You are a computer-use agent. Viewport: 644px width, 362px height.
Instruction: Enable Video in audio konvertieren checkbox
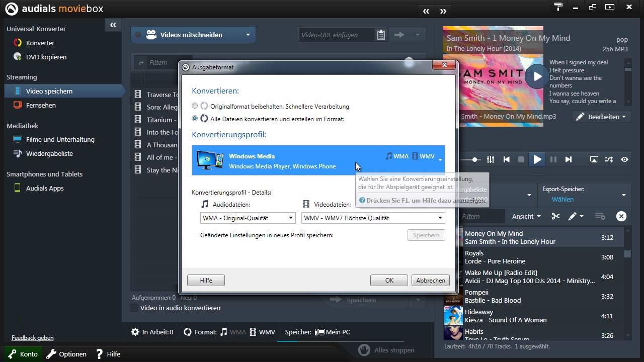(134, 308)
